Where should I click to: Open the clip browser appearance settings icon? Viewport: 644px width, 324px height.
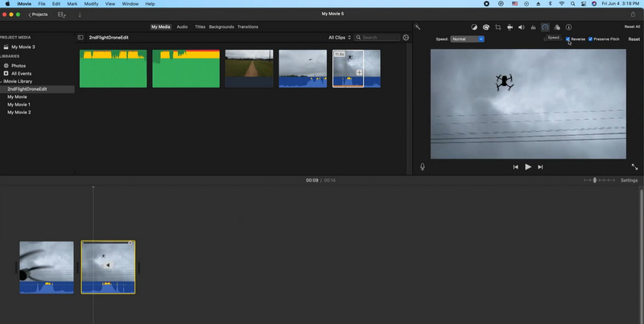click(406, 37)
